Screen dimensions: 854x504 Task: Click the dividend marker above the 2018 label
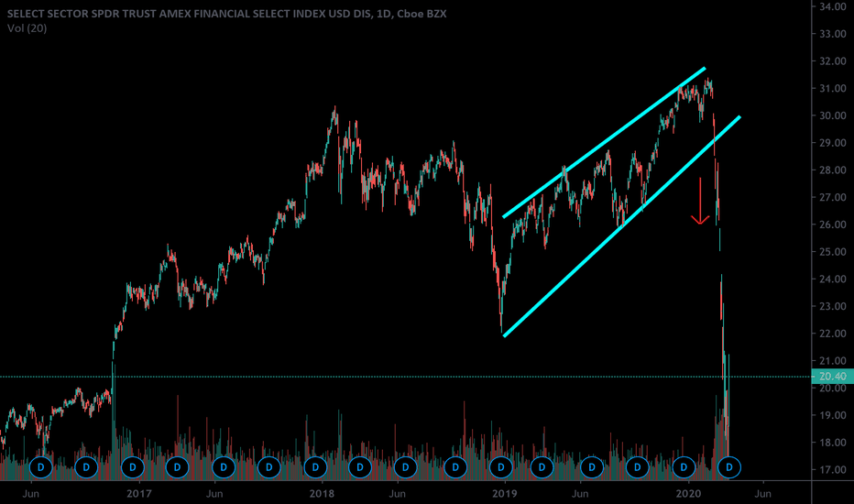click(x=315, y=467)
